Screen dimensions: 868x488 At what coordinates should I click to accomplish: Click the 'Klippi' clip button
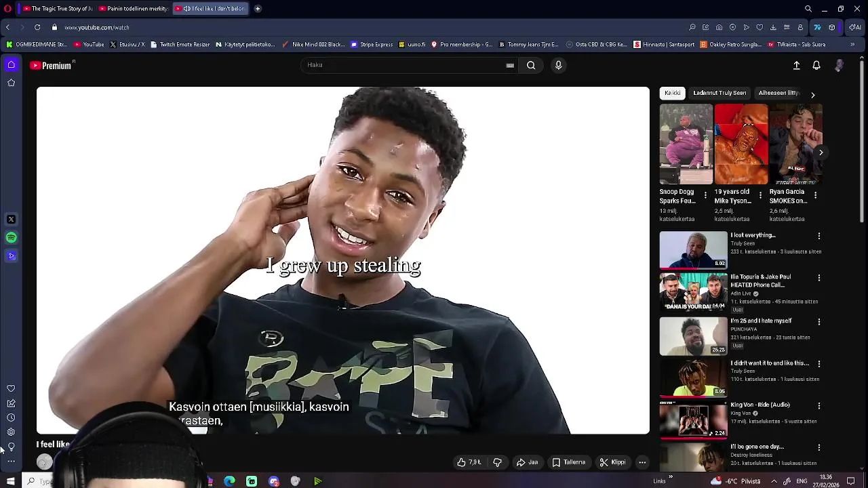click(612, 462)
